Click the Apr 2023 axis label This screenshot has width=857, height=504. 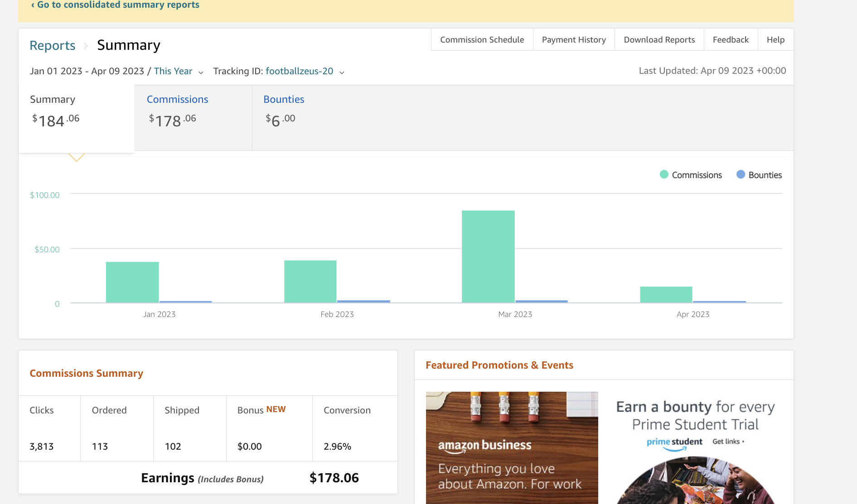693,314
